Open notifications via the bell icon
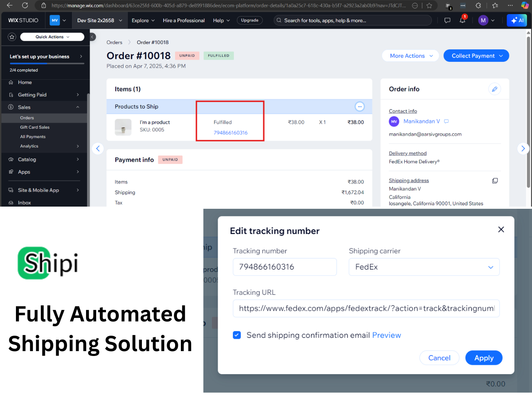Screen dimensions: 532x399 (462, 20)
